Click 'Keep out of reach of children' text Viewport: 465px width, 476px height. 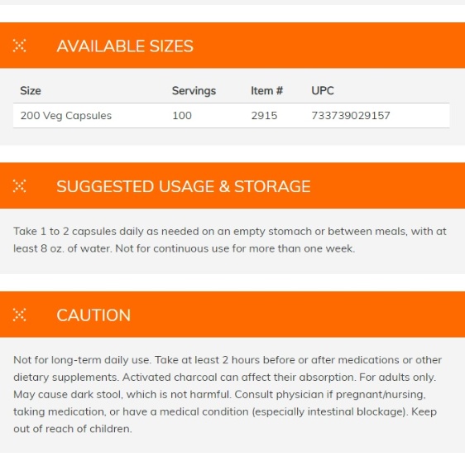coord(225,421)
